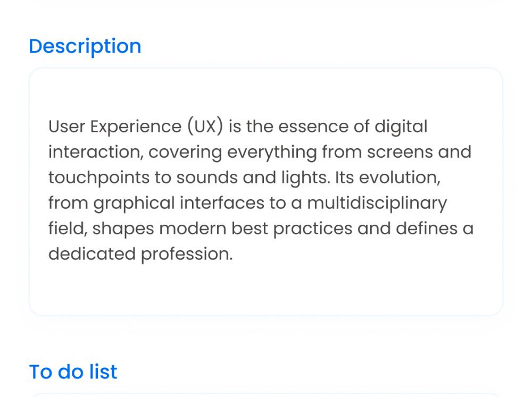Image resolution: width=532 pixels, height=398 pixels.
Task: Click inside the description text card
Action: point(265,191)
